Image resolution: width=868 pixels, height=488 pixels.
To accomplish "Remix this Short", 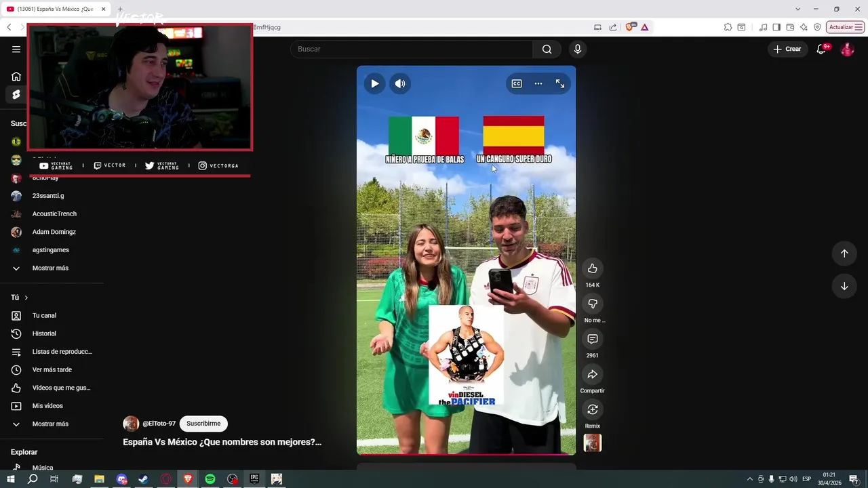I will pyautogui.click(x=593, y=409).
